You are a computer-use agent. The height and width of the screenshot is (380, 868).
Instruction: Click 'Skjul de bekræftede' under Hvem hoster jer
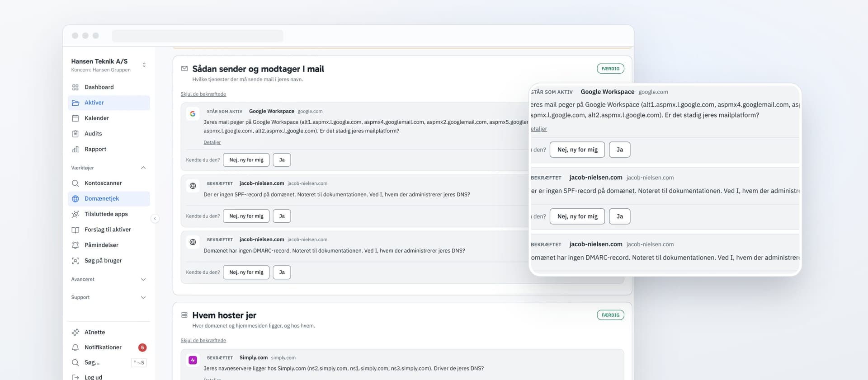(x=203, y=340)
